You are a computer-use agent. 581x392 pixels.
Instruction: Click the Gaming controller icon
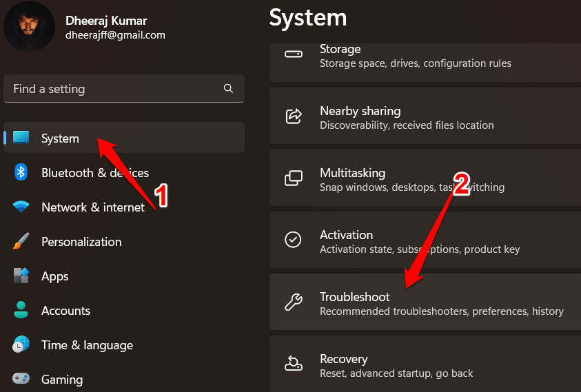pyautogui.click(x=21, y=379)
